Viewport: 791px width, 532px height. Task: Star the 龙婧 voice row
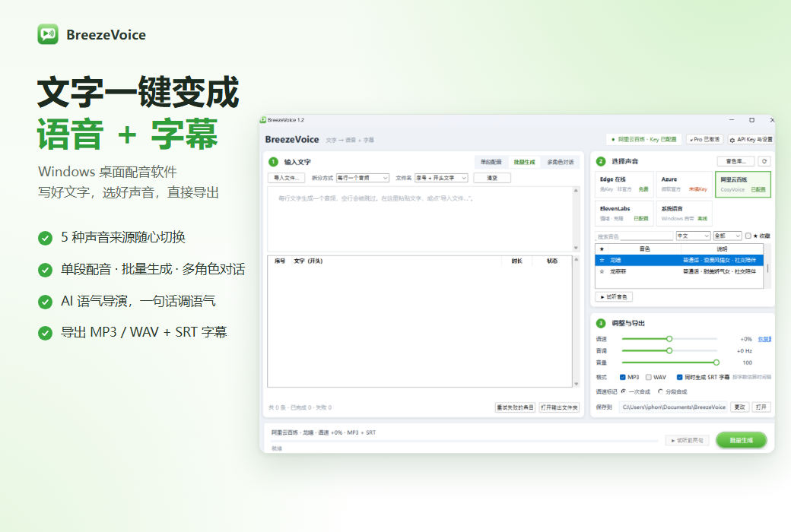(602, 260)
